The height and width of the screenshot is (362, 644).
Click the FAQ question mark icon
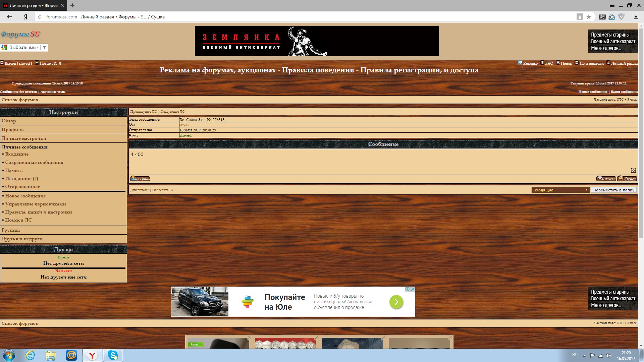click(542, 63)
